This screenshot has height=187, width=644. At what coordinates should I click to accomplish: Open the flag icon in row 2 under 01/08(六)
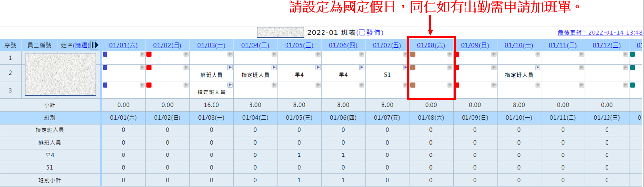(x=450, y=67)
